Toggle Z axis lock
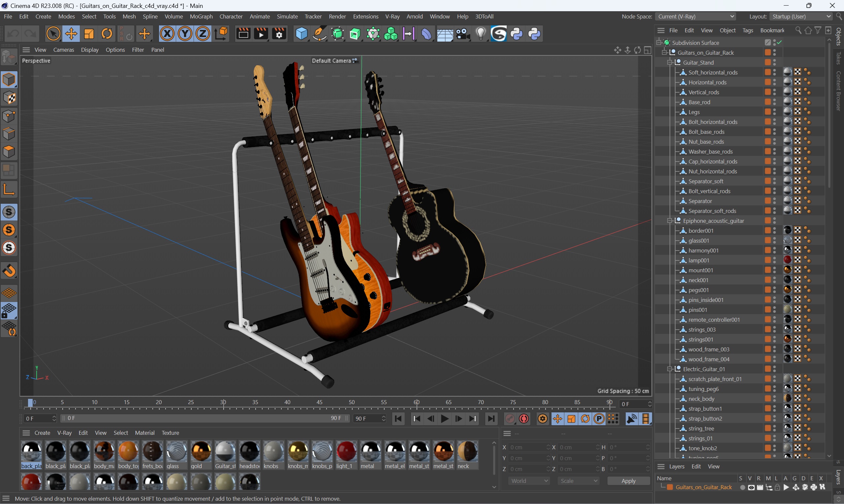844x504 pixels. [x=203, y=34]
